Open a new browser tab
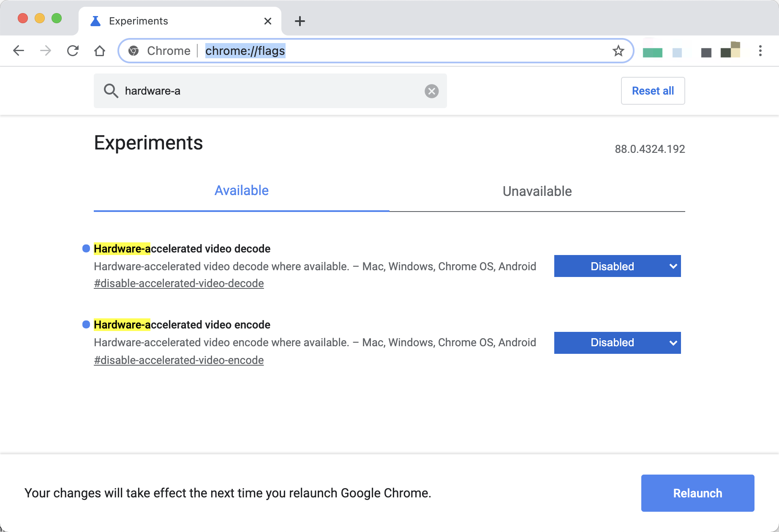 click(300, 21)
